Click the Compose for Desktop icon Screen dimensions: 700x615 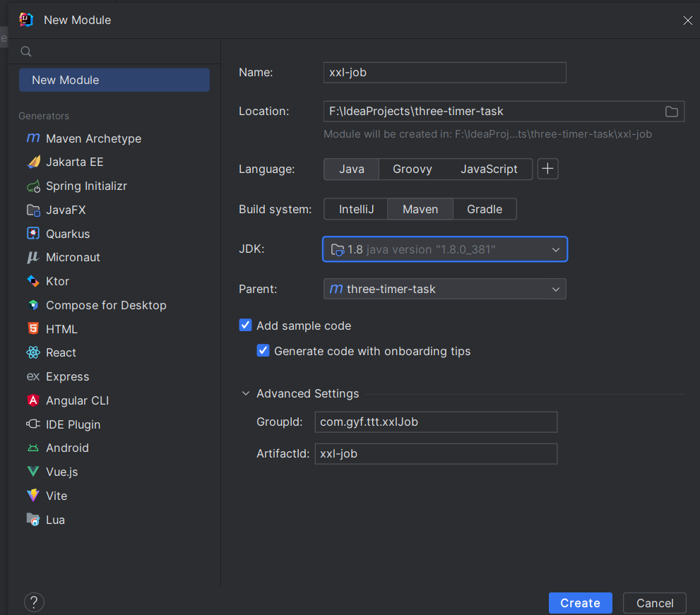pos(33,305)
